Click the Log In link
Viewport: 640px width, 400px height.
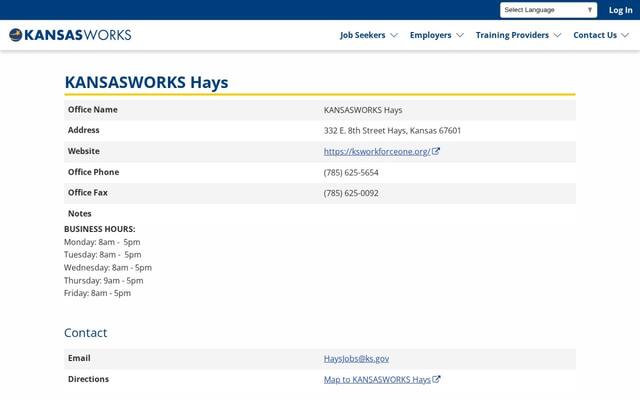click(x=620, y=10)
